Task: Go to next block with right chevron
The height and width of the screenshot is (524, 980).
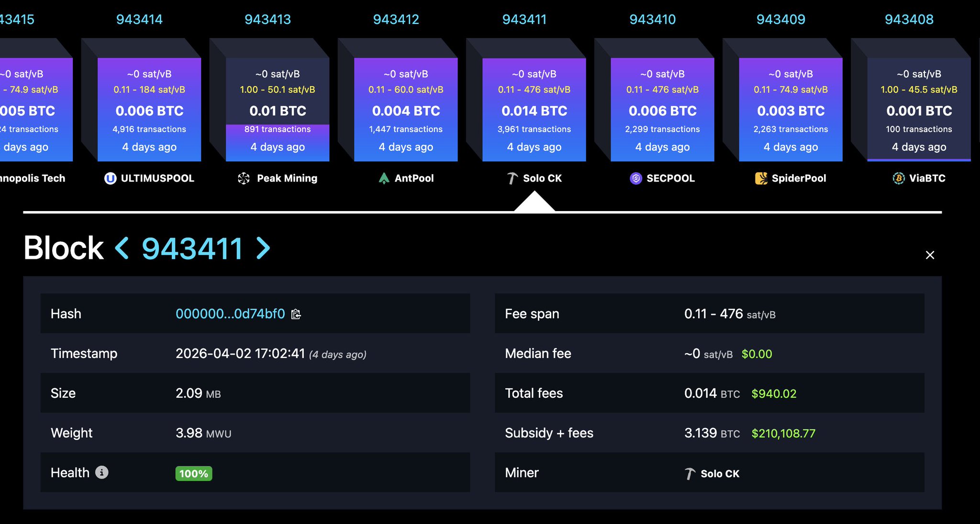Action: 263,248
